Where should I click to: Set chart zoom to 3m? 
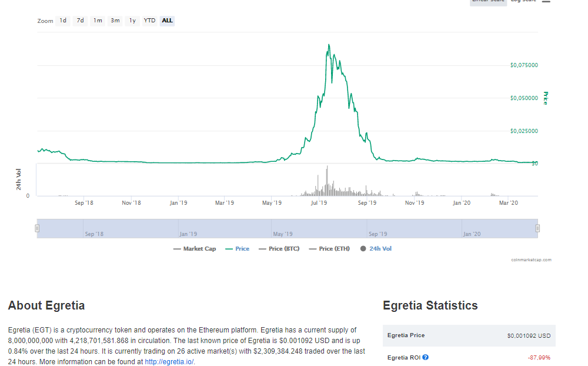pos(115,21)
